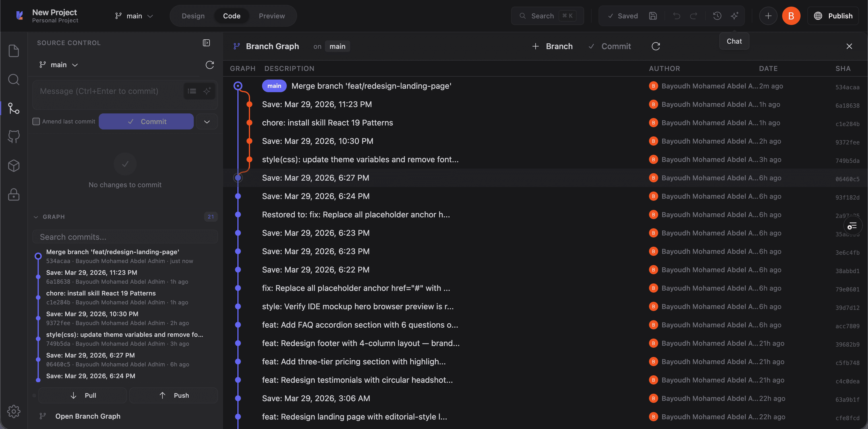Click Open Branch Graph link
This screenshot has height=429, width=868.
(x=88, y=416)
